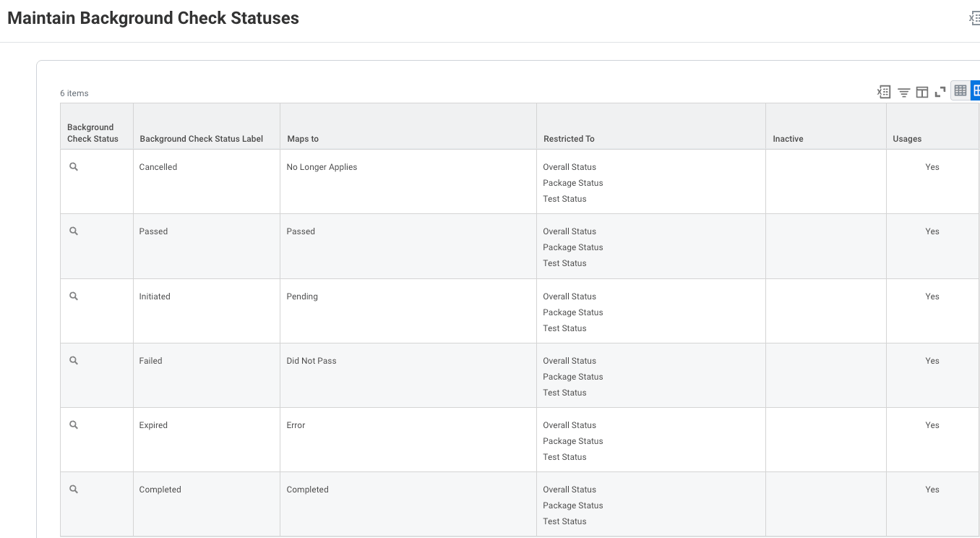The image size is (980, 538).
Task: Open magnifier icon in Expired row
Action: (74, 424)
